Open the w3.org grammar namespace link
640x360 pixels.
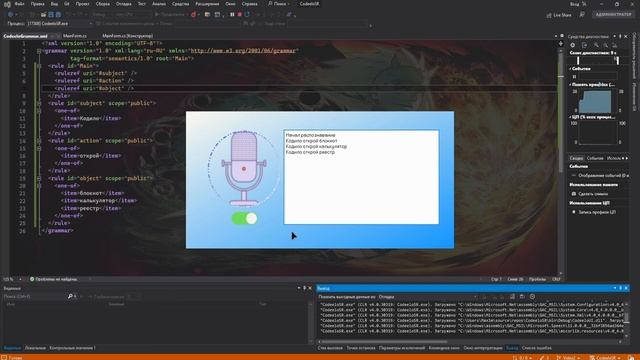pyautogui.click(x=243, y=51)
